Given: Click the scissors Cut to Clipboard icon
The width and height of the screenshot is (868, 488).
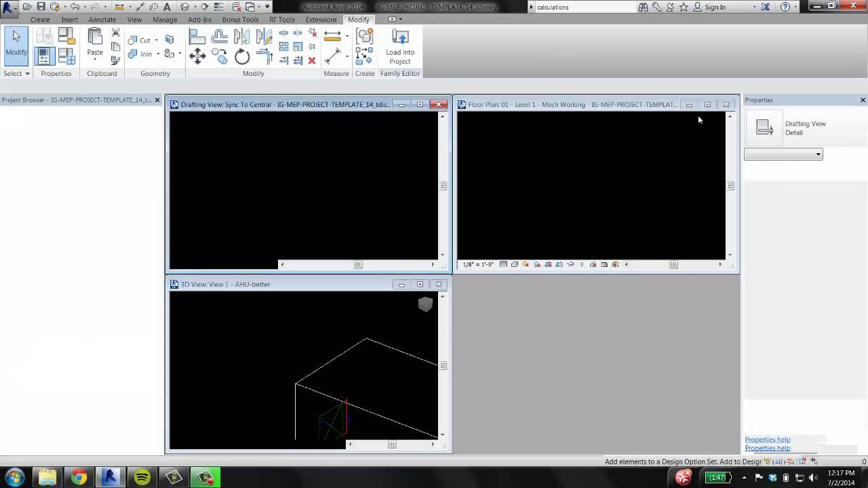Looking at the screenshot, I should pyautogui.click(x=115, y=33).
